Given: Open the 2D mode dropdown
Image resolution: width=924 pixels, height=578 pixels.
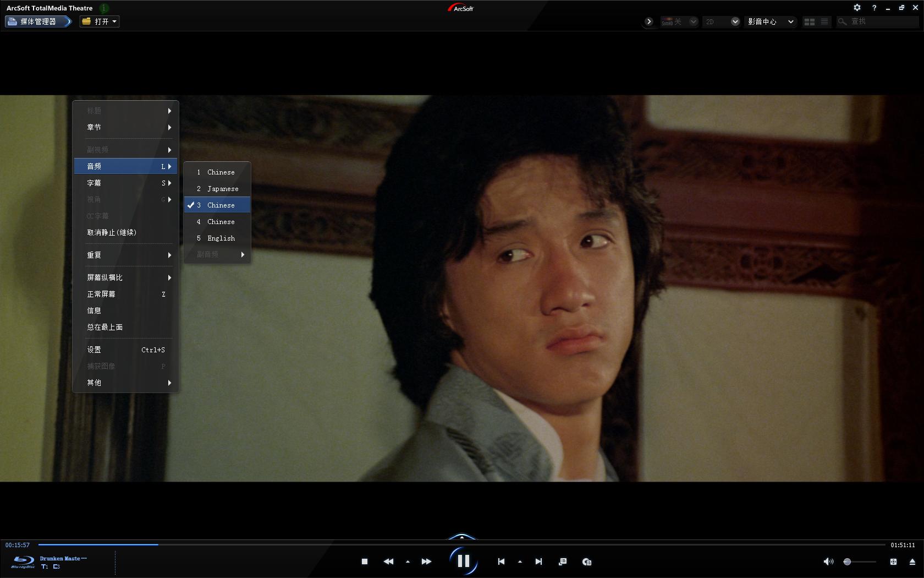Looking at the screenshot, I should (722, 21).
